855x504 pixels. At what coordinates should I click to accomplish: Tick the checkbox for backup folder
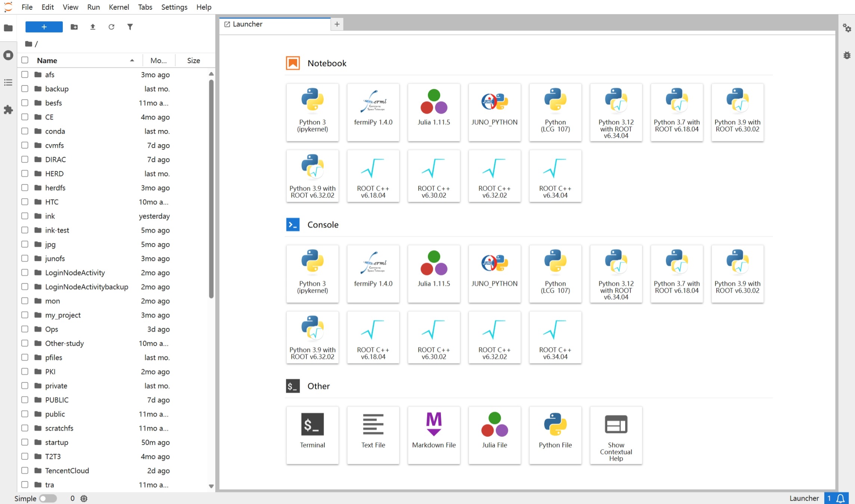coord(25,88)
